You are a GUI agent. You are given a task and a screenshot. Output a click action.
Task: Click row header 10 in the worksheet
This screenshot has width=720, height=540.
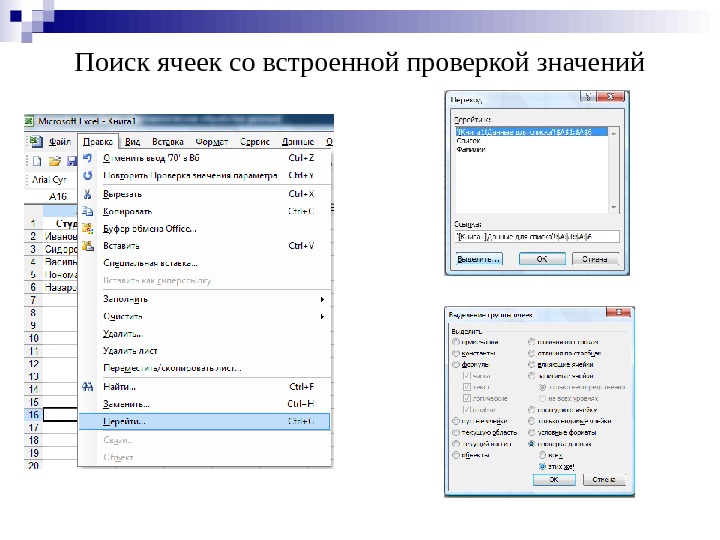[x=34, y=338]
